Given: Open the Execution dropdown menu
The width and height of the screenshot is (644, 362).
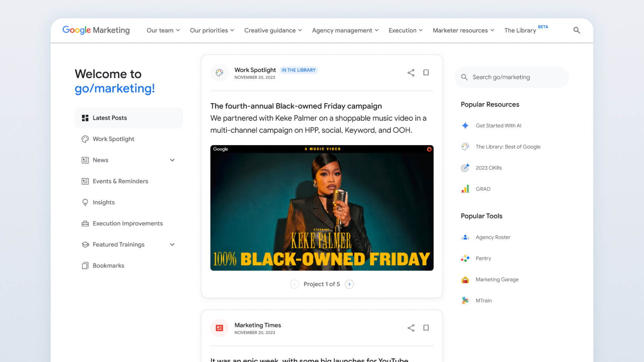Looking at the screenshot, I should [406, 31].
